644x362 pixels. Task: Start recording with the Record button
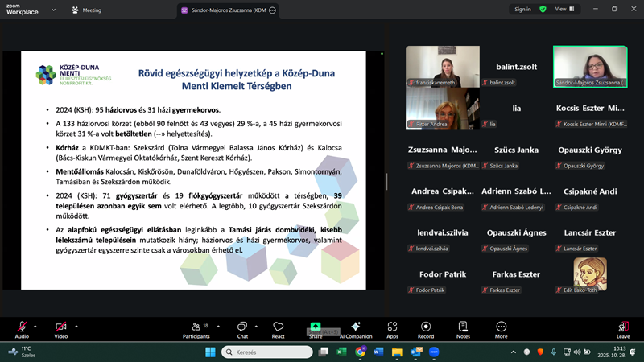pos(426,330)
